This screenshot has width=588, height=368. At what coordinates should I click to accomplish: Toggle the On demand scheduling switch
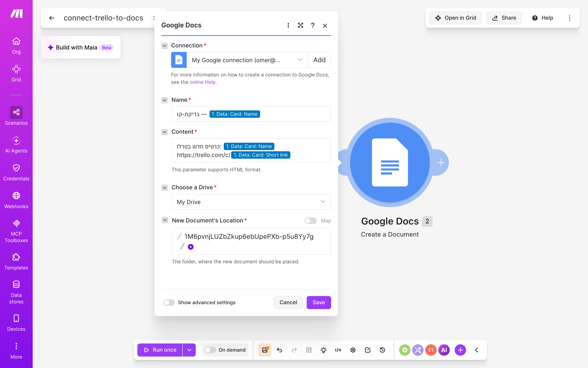[x=210, y=350]
